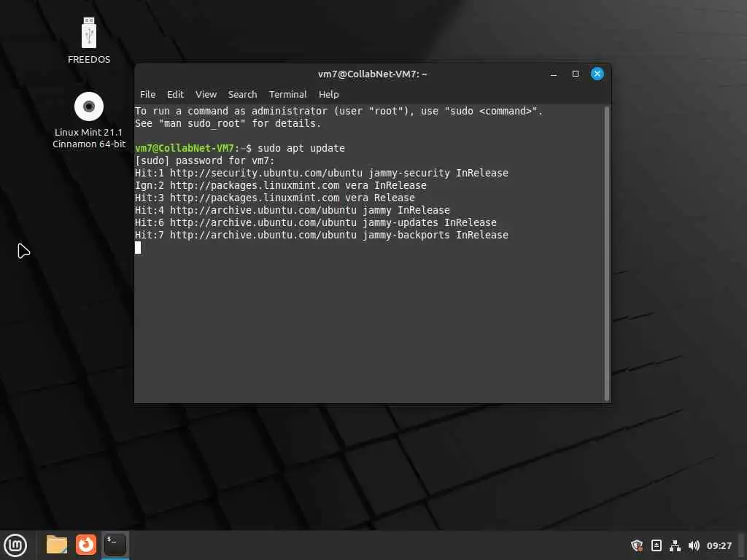
Task: Open the Terminal menu
Action: pyautogui.click(x=287, y=94)
